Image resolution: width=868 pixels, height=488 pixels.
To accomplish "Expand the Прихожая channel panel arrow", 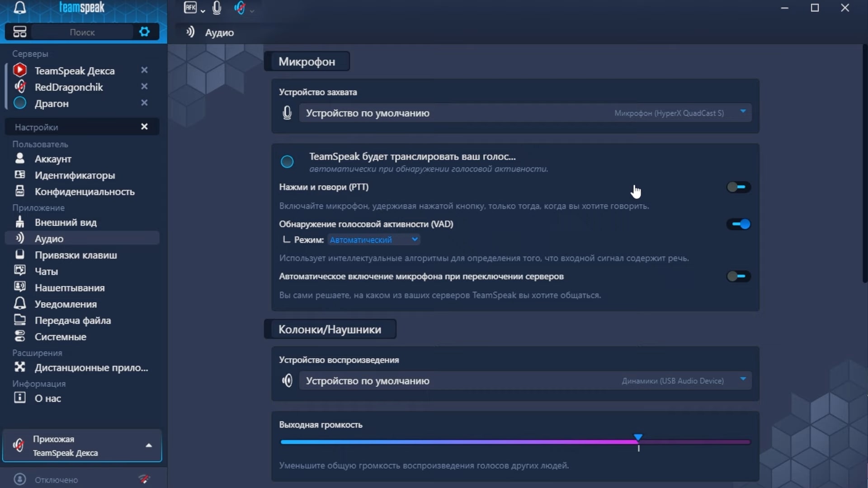I will (x=149, y=446).
